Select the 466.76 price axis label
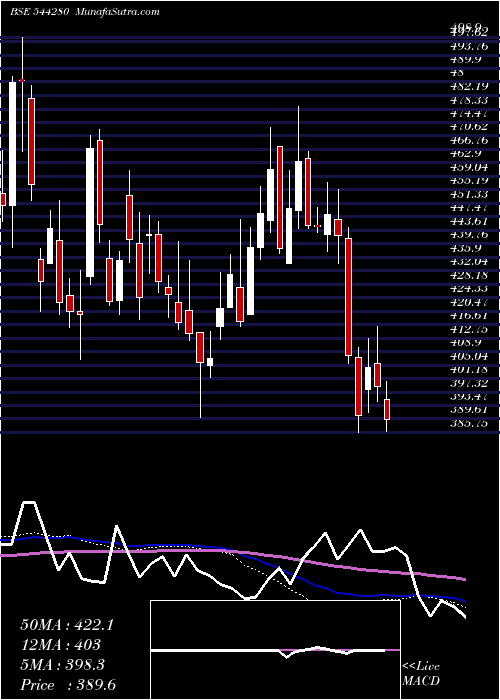 click(x=469, y=140)
